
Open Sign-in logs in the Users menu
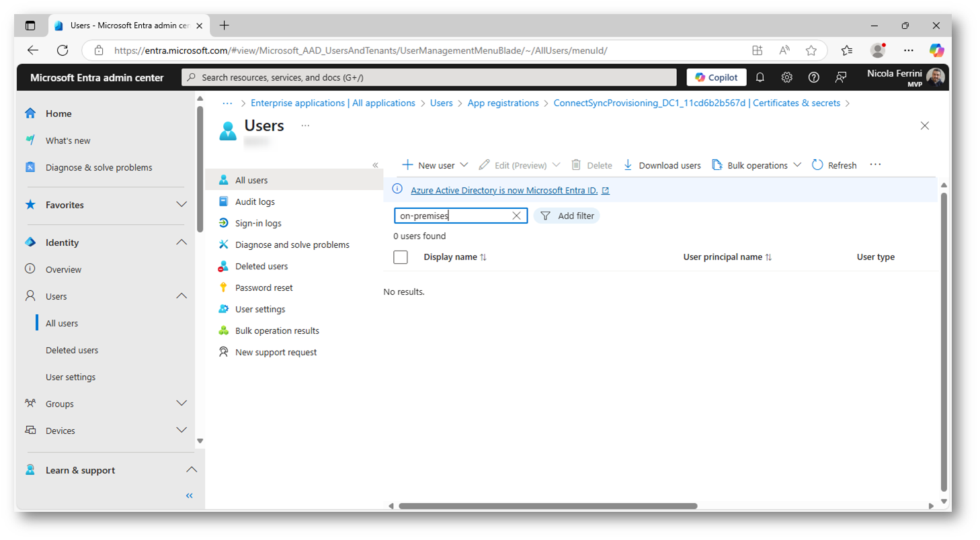[x=258, y=223]
